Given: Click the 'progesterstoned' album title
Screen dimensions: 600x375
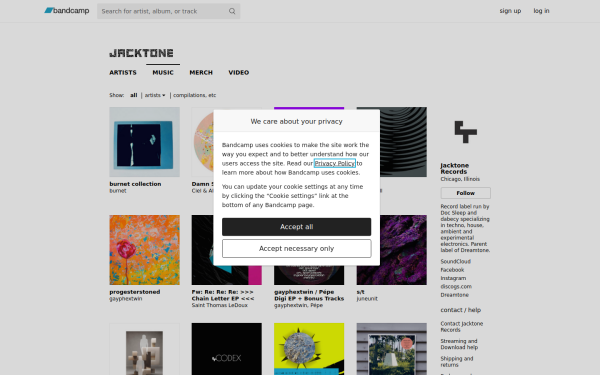Looking at the screenshot, I should [x=135, y=292].
